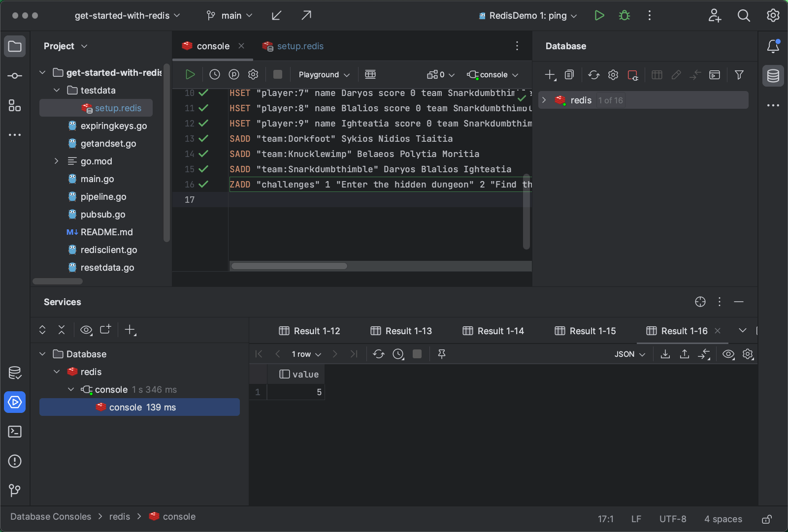Click the debug bug icon
The height and width of the screenshot is (532, 788).
[624, 16]
